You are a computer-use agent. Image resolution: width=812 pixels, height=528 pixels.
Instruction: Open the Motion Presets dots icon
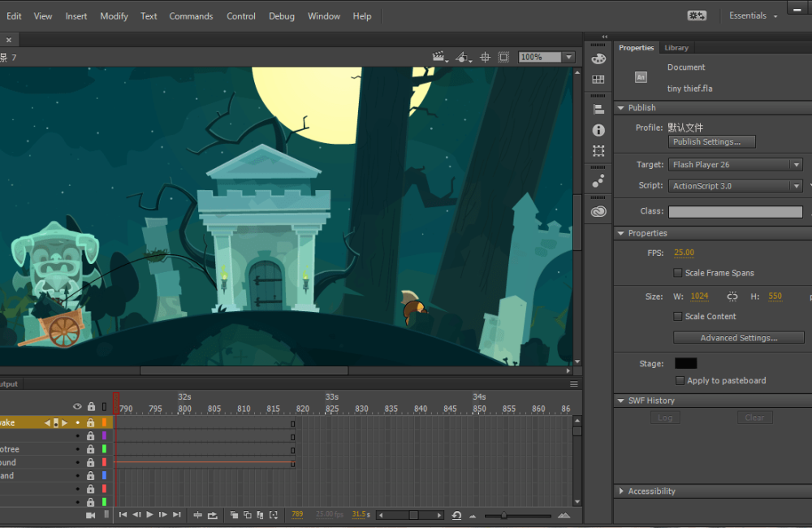tap(598, 181)
